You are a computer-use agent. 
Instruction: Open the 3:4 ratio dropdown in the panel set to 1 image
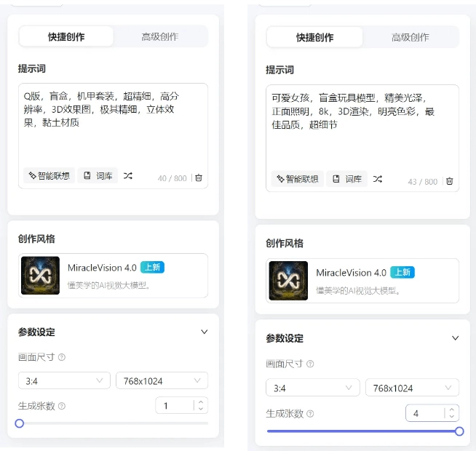point(64,380)
